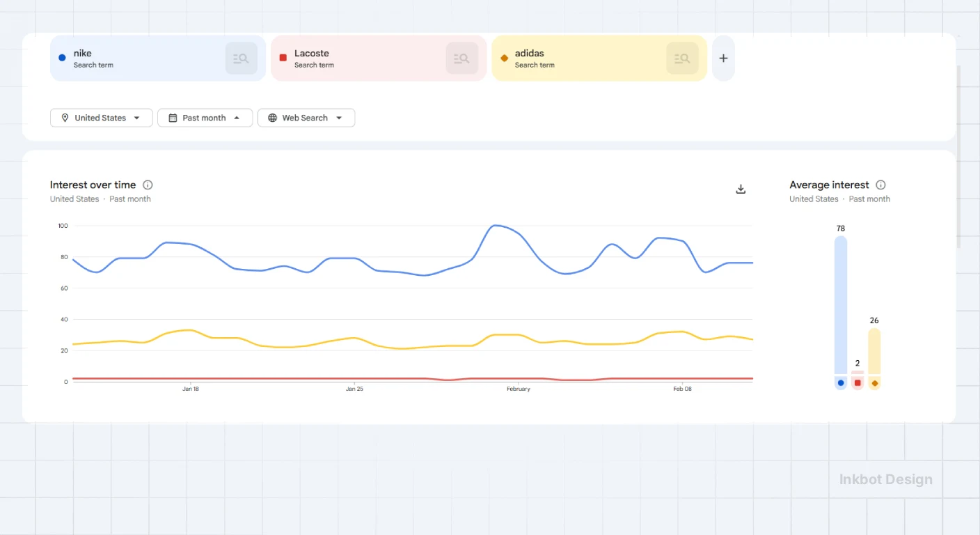Screen dimensions: 980x535
Task: Click the blue nike color dot
Action: coord(62,58)
